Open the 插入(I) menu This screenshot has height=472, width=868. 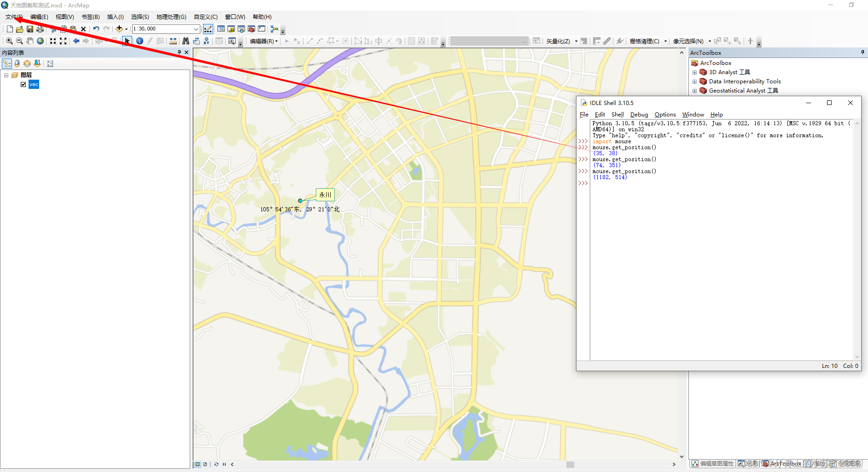click(116, 17)
